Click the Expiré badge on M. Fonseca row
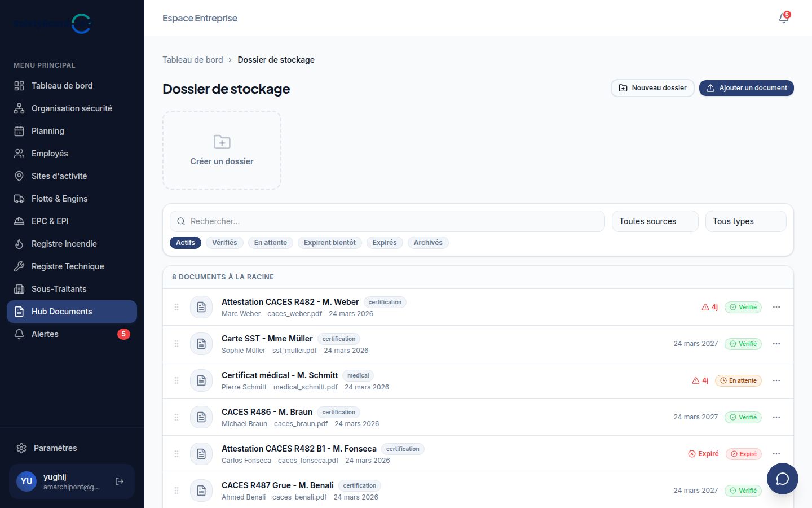Screen dimensions: 812x508 743,454
